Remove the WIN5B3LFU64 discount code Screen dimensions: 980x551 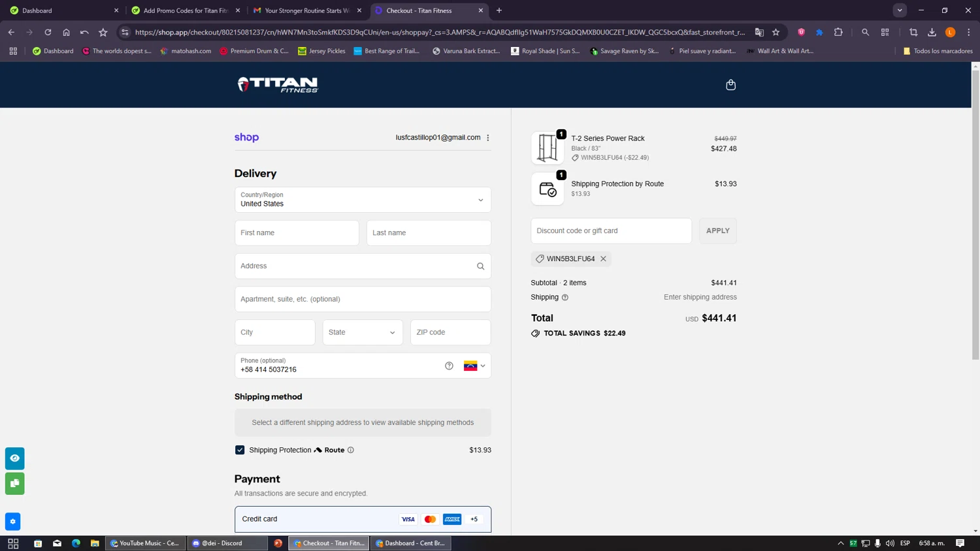point(603,259)
